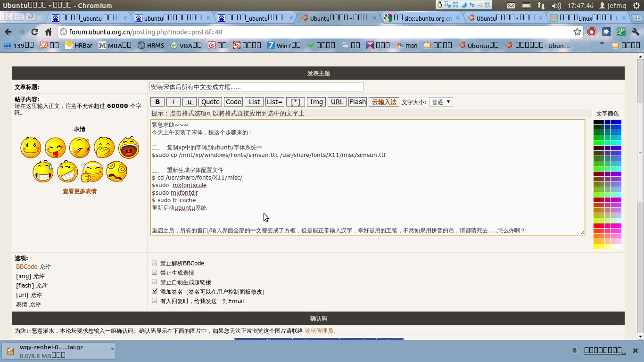Open a new tab with the plus button
644x362 pixels.
coord(637,18)
